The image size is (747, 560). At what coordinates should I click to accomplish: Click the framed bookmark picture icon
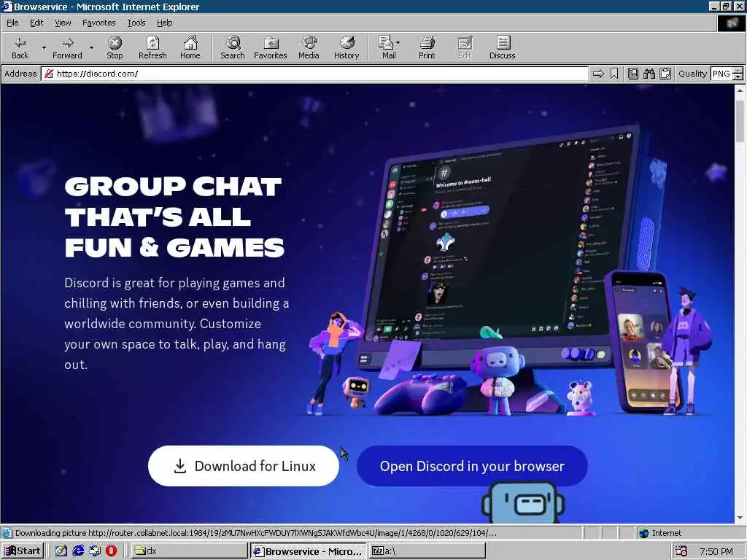[x=633, y=74]
